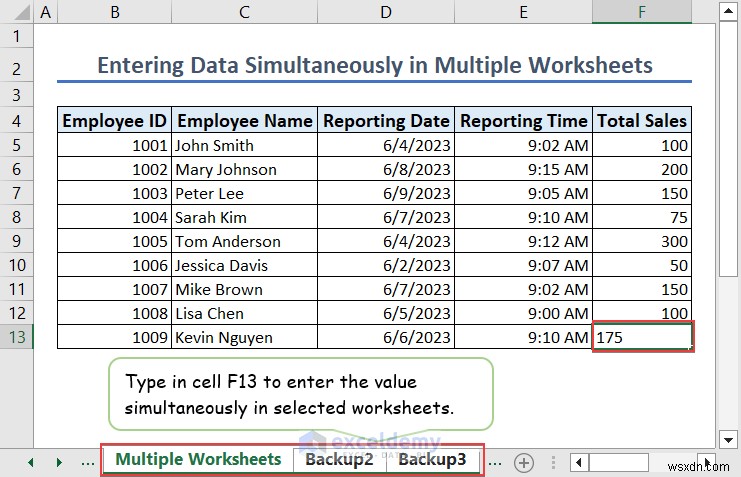Click the 'Reporting Time' header cell
Screen dimensions: 741x477
point(523,121)
